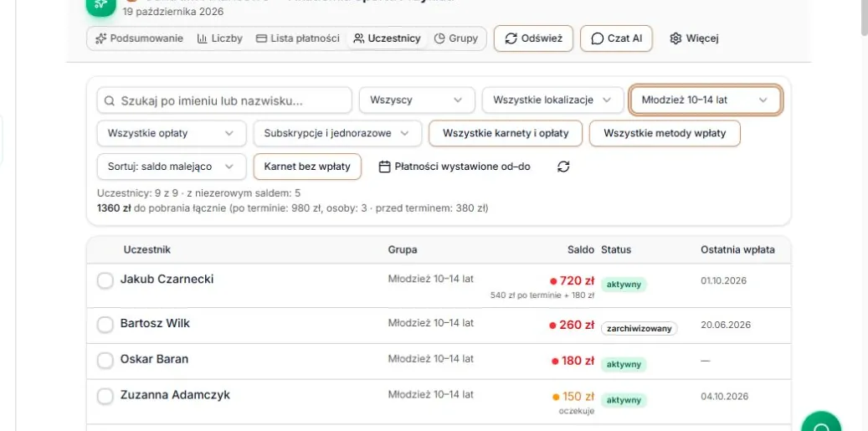
Task: Click the 260 zł balance amount
Action: (x=577, y=325)
